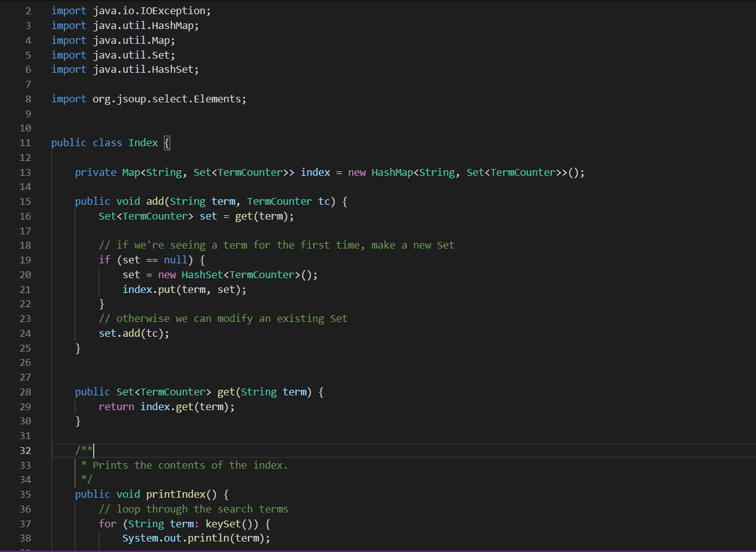Screen dimensions: 756x552
Task: Click the jsoup Elements import statement
Action: pos(148,98)
